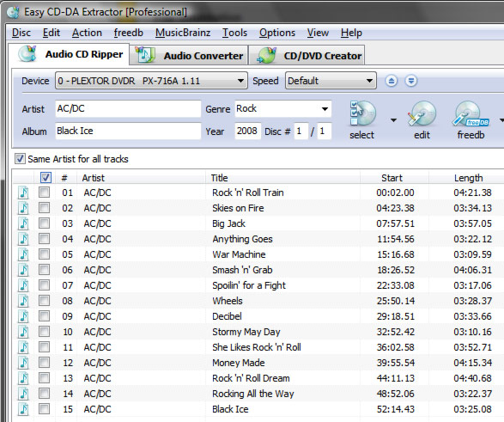Click music note icon for Big Jack
Screen dimensions: 504x422
(x=23, y=223)
